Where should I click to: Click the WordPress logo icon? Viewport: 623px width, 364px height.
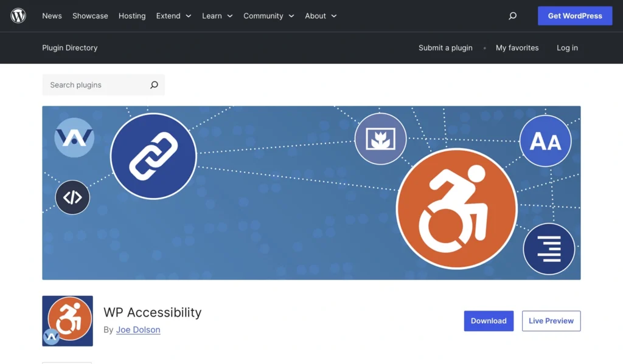pos(18,16)
